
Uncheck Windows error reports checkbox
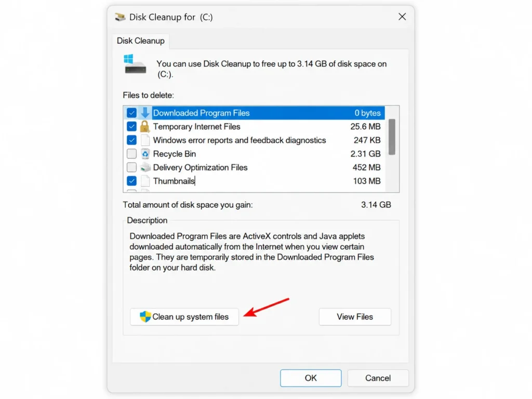pos(131,140)
